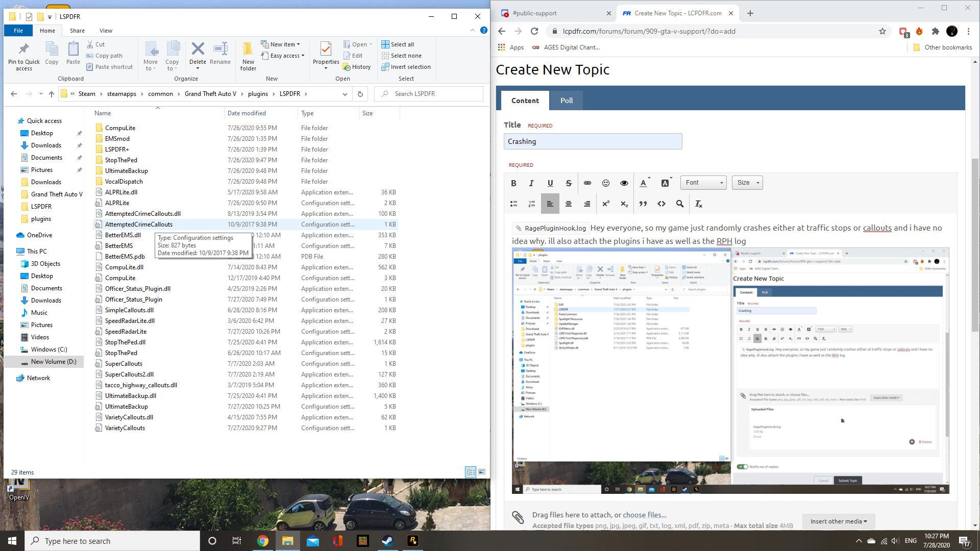Open Steam from the taskbar
Screen dimensions: 980x551
click(x=388, y=541)
